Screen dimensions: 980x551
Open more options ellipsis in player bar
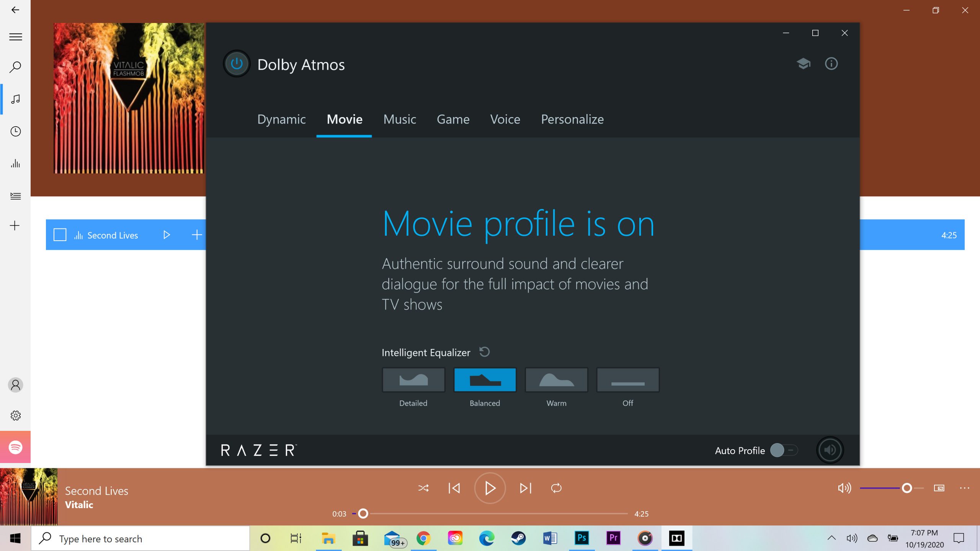965,488
